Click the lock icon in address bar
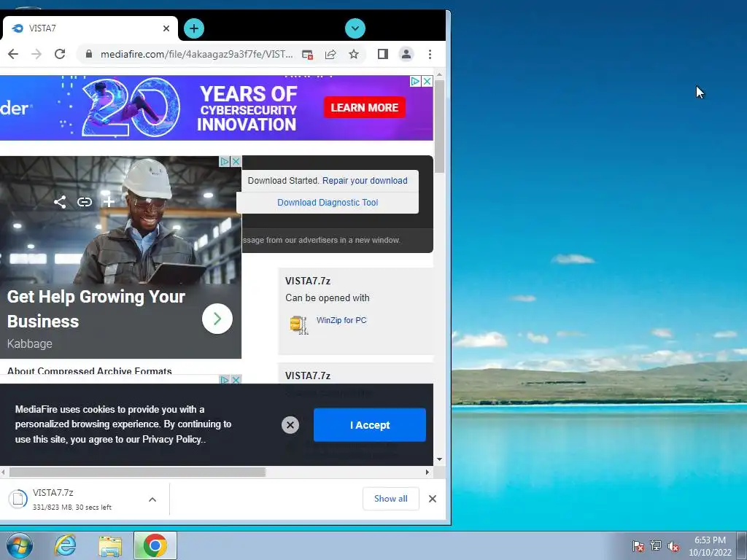This screenshot has width=747, height=560. (x=88, y=54)
